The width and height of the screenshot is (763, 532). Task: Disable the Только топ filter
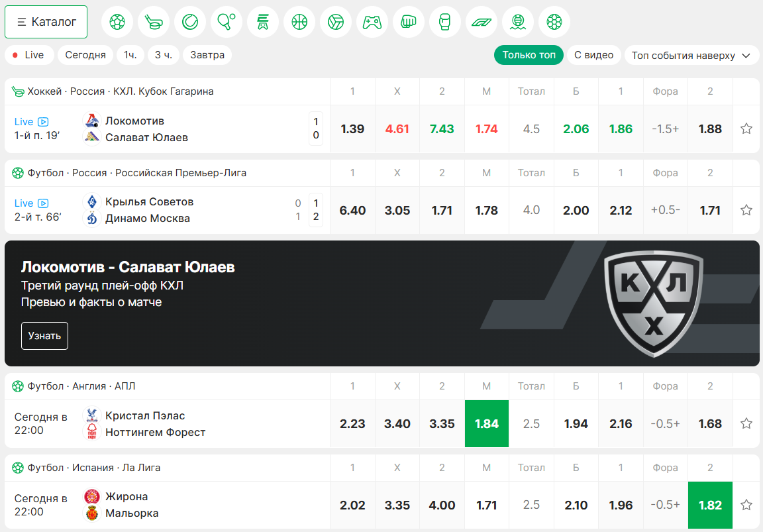click(529, 55)
